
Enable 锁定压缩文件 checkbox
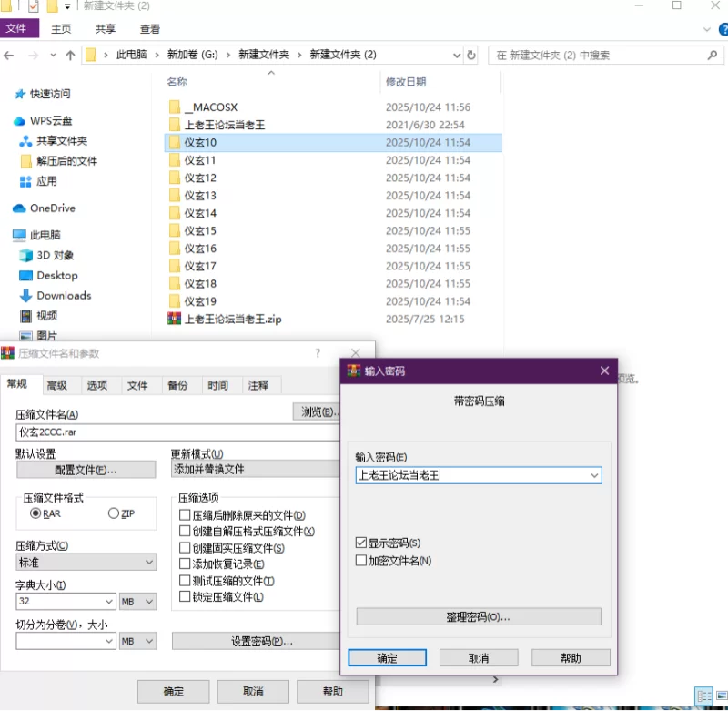coord(185,597)
